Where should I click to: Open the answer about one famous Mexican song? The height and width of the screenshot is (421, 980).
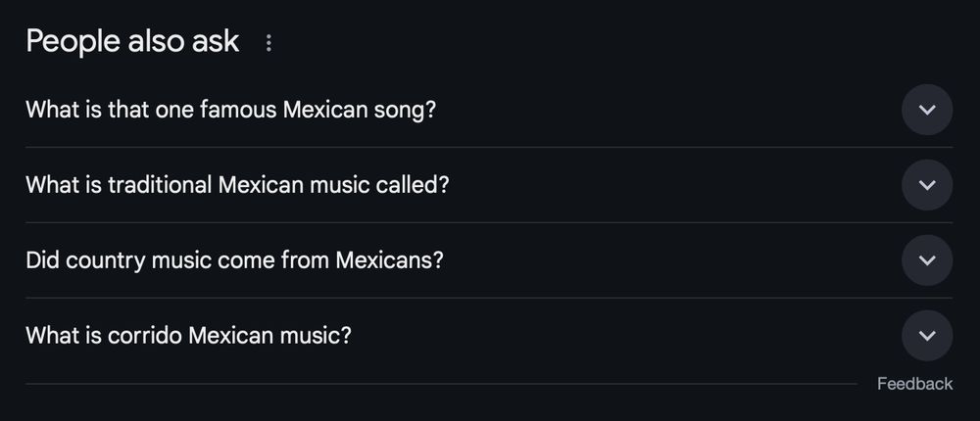tap(230, 110)
